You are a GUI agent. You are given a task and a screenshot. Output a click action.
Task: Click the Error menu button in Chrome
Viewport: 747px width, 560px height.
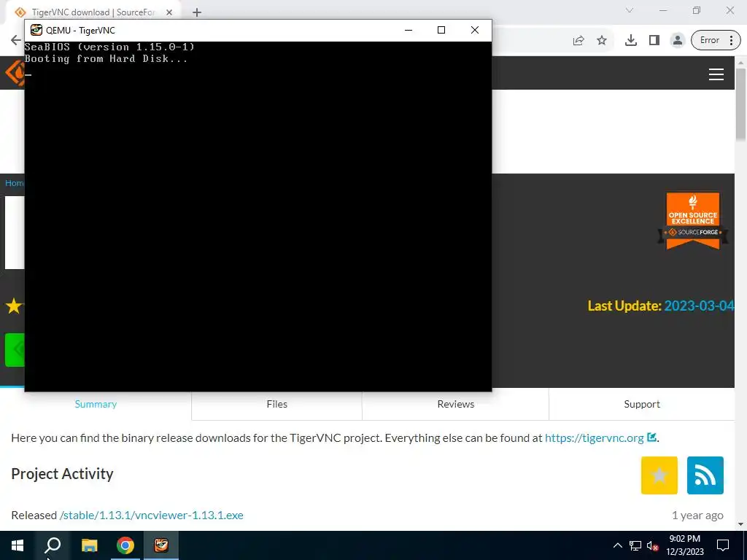pos(716,41)
